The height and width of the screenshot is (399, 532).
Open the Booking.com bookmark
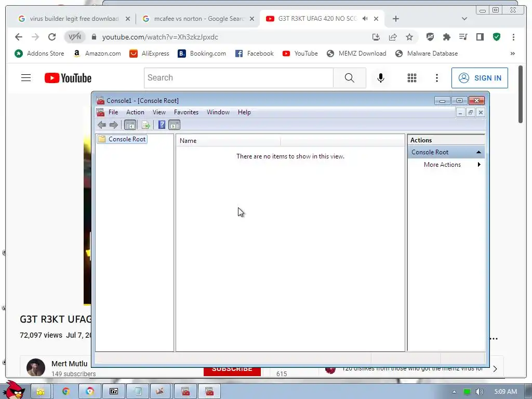[202, 54]
